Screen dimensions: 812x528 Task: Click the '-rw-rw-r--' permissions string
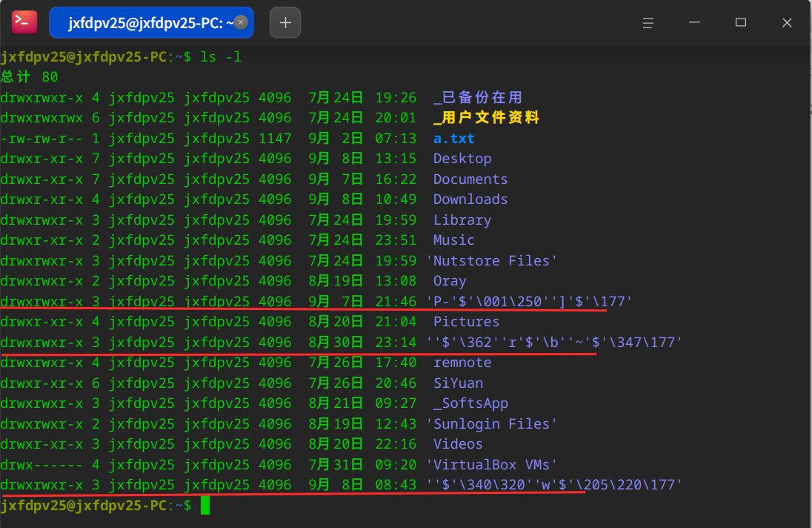[41, 139]
